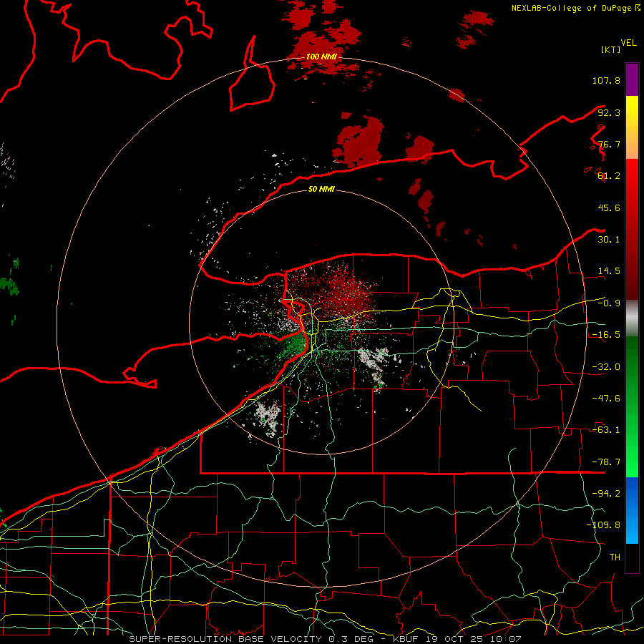Click the 30.1 legend value
Viewport: 644px width, 644px height.
[x=609, y=240]
